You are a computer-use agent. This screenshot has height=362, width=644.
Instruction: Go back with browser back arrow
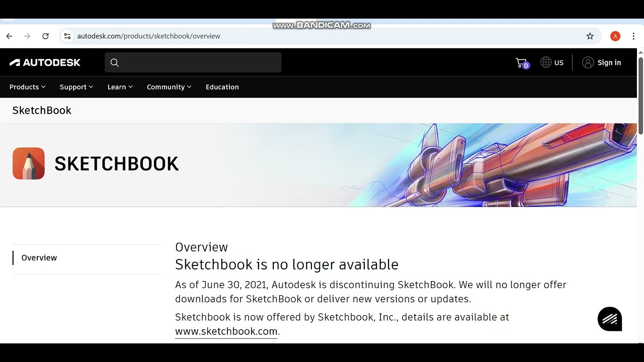coord(9,36)
